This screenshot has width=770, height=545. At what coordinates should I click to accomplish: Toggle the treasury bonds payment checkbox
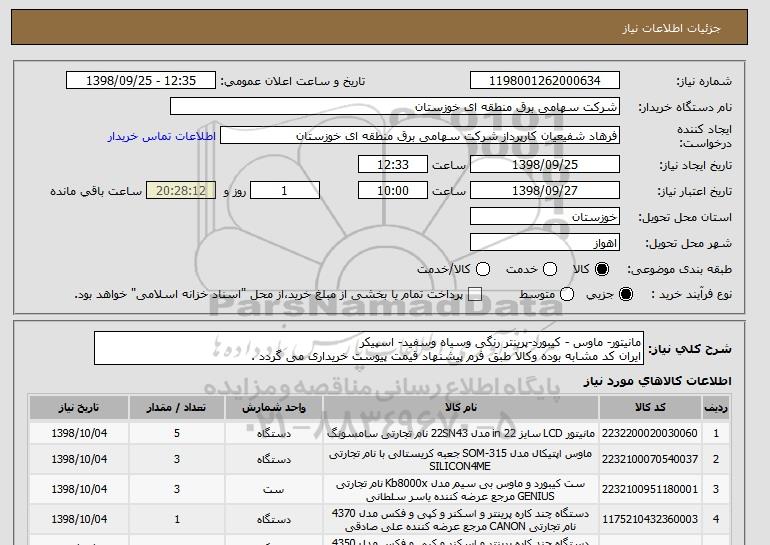click(475, 295)
